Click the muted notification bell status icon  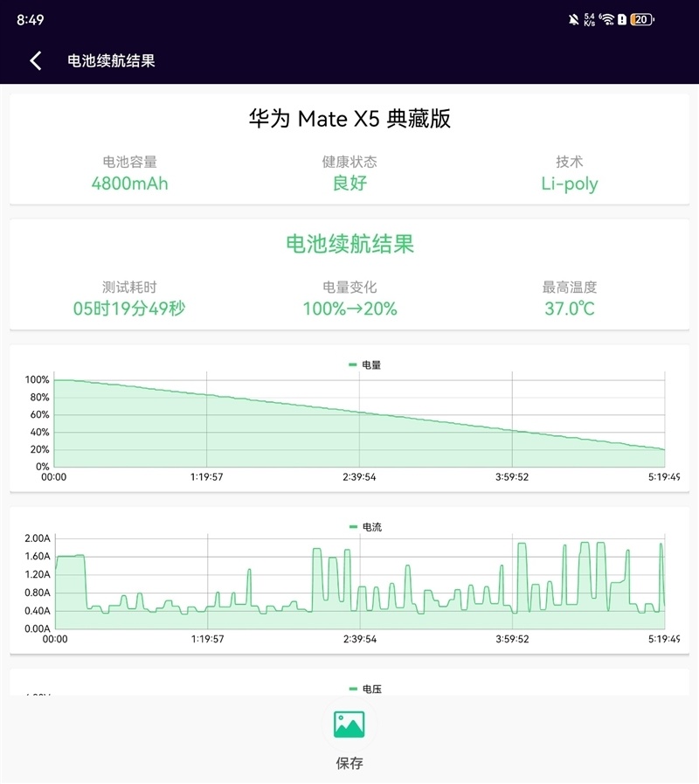pyautogui.click(x=573, y=17)
